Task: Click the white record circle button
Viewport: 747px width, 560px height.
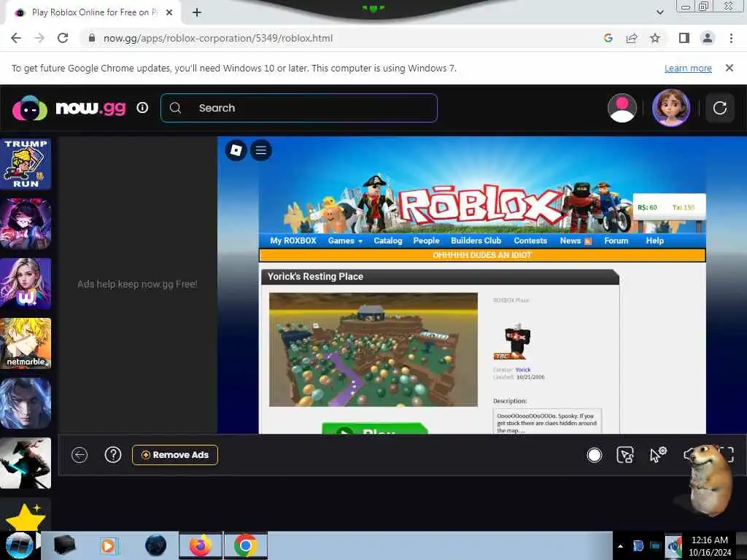Action: (594, 455)
